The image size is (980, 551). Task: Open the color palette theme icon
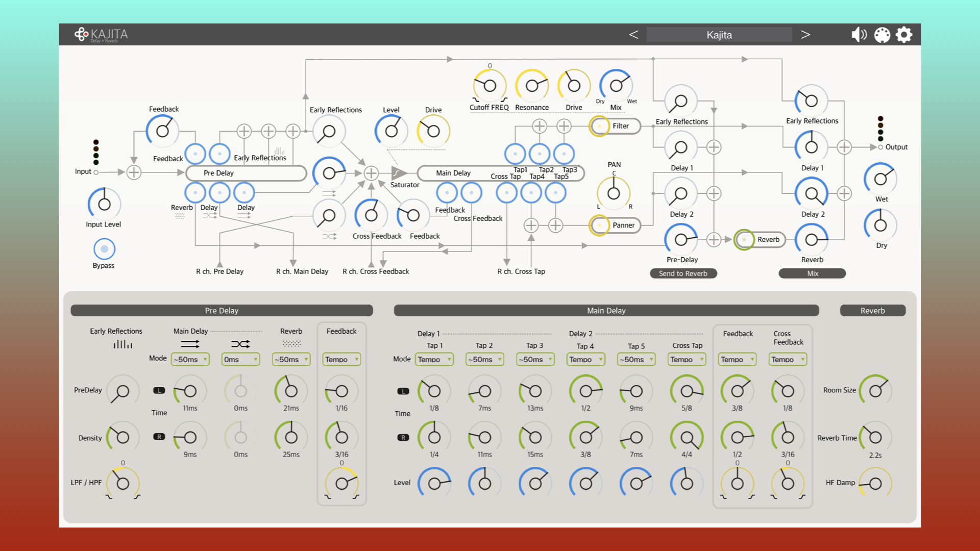[x=882, y=35]
